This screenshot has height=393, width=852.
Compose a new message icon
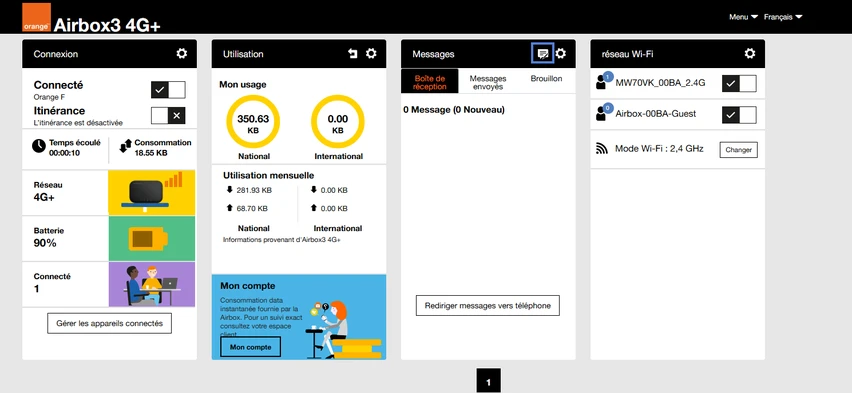pyautogui.click(x=542, y=53)
